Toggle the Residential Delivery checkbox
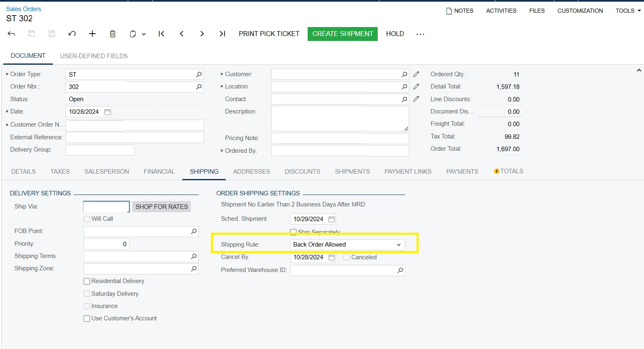Screen dimensions: 644x349 point(87,281)
